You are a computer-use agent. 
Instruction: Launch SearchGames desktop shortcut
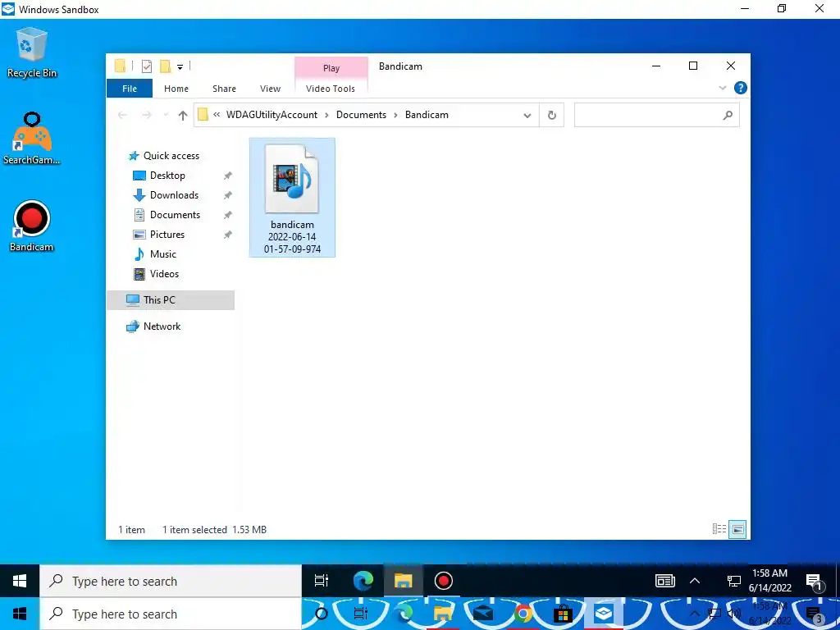32,138
